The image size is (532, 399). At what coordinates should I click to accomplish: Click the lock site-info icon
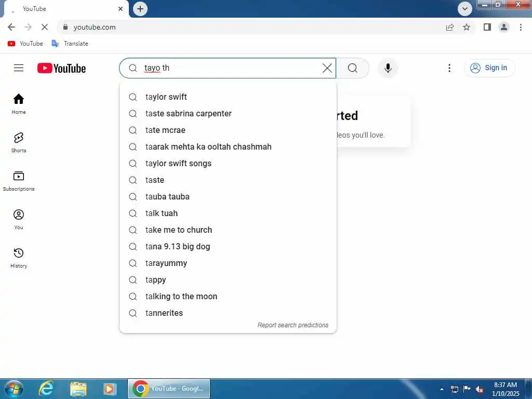tap(65, 27)
